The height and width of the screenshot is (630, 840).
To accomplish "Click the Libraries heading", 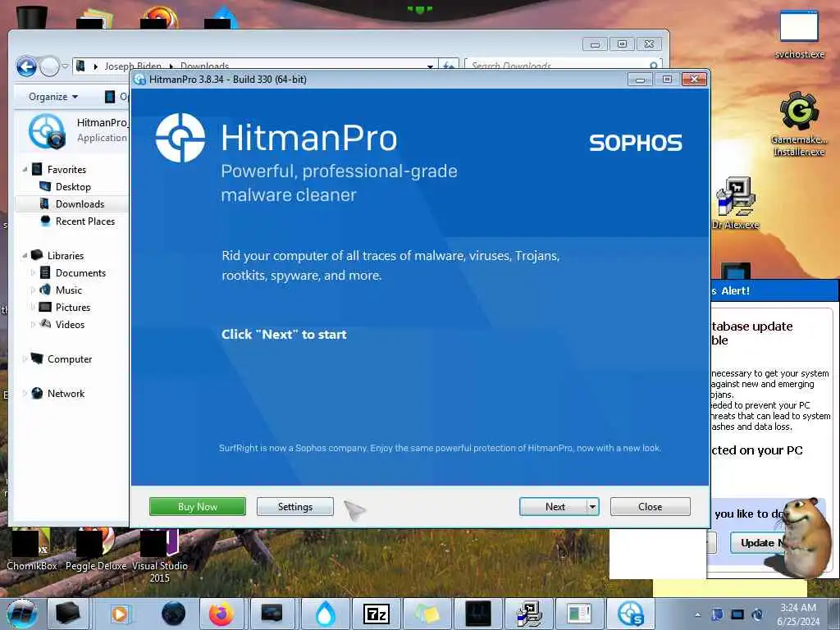I will pyautogui.click(x=66, y=256).
